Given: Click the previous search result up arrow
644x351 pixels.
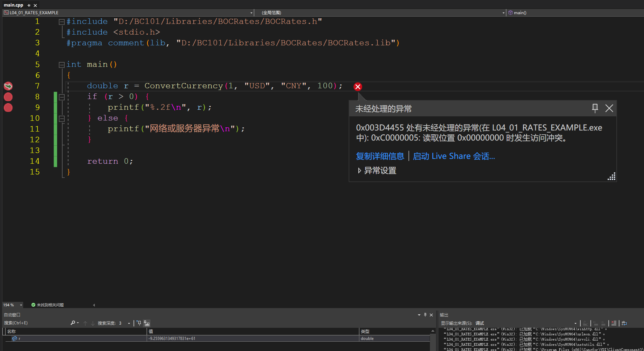Looking at the screenshot, I should tap(85, 323).
